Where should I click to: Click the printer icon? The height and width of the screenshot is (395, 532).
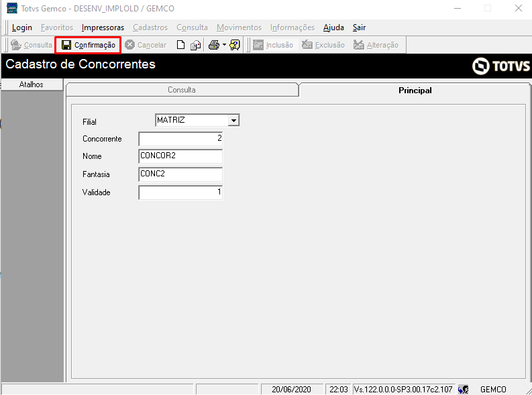(214, 45)
